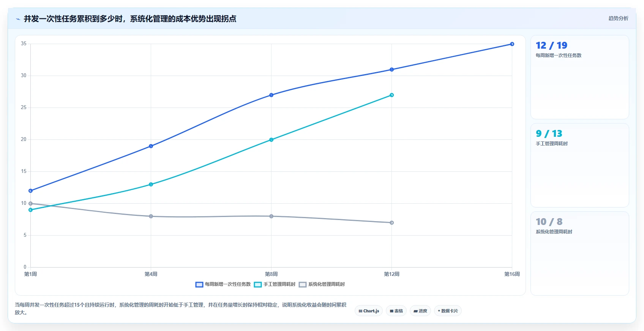The image size is (644, 331).
Task: Click the cyan data point at 第4周
Action: [x=151, y=184]
